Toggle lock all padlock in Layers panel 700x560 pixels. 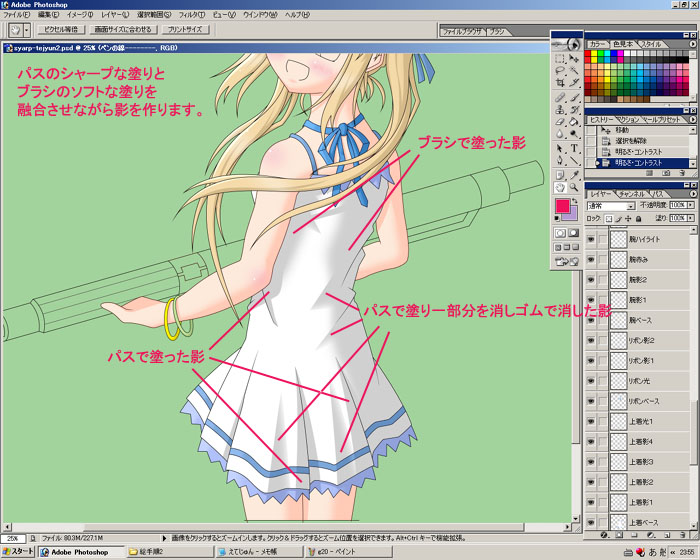(x=639, y=219)
